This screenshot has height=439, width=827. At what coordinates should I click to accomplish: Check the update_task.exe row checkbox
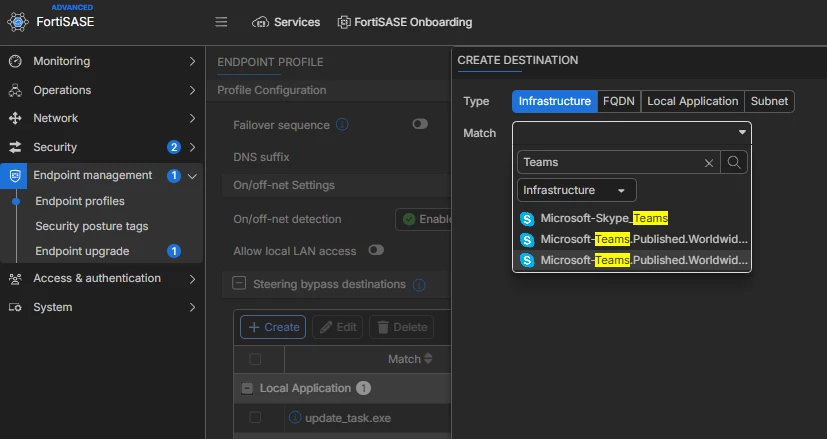tap(255, 417)
